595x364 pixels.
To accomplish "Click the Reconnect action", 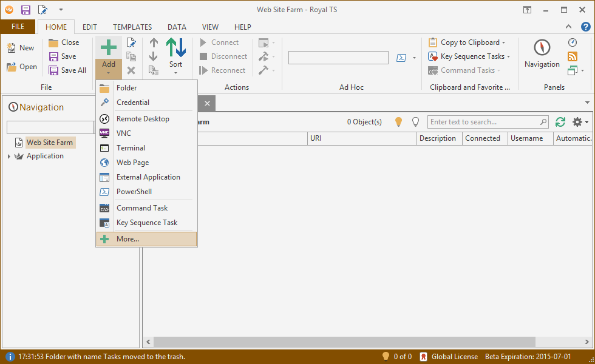I will pyautogui.click(x=222, y=70).
